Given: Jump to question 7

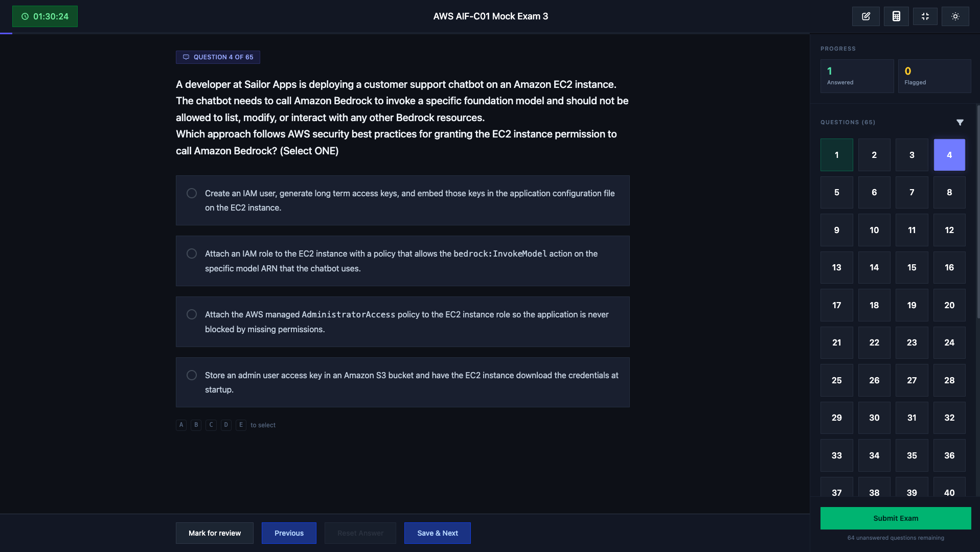Looking at the screenshot, I should click(912, 192).
